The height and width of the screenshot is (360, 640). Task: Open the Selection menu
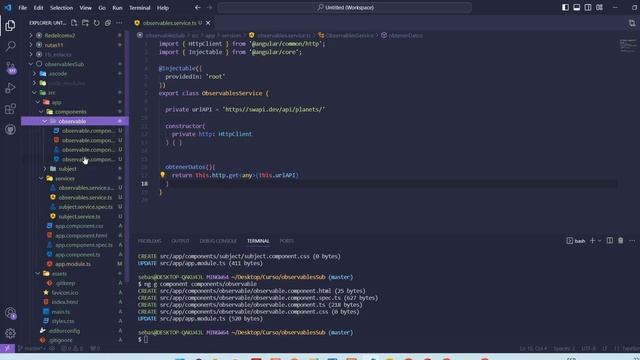click(x=61, y=8)
